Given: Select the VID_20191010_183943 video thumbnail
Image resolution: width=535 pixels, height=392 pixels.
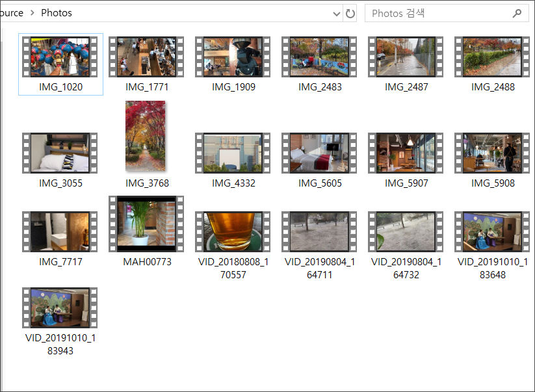Looking at the screenshot, I should tap(60, 307).
